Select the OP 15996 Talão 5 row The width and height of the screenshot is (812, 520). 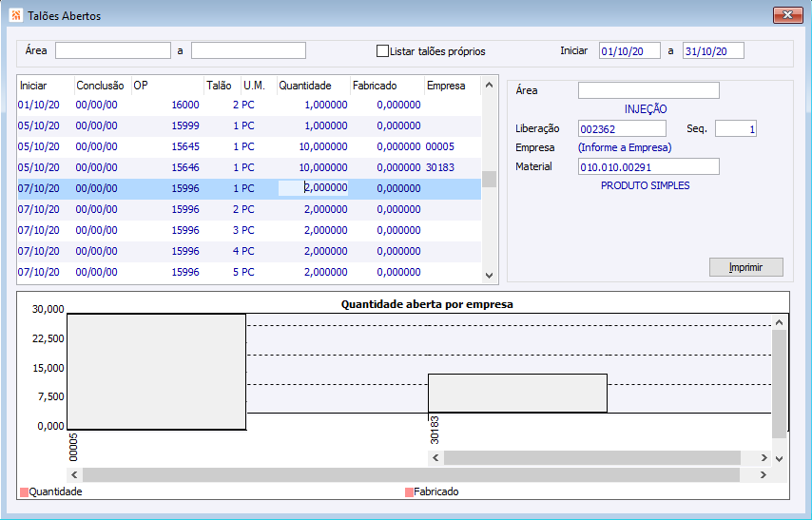coord(249,272)
